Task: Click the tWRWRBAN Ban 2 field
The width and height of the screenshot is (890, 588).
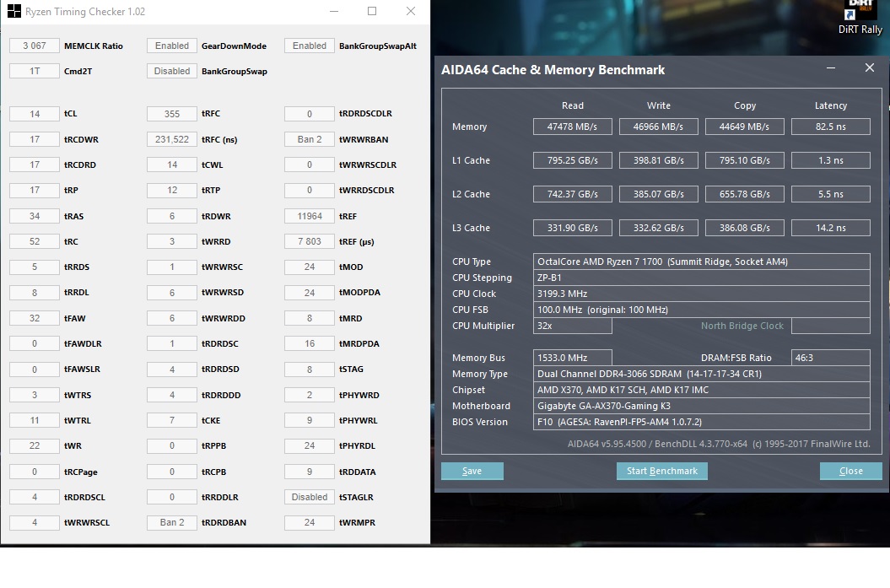Action: click(310, 139)
